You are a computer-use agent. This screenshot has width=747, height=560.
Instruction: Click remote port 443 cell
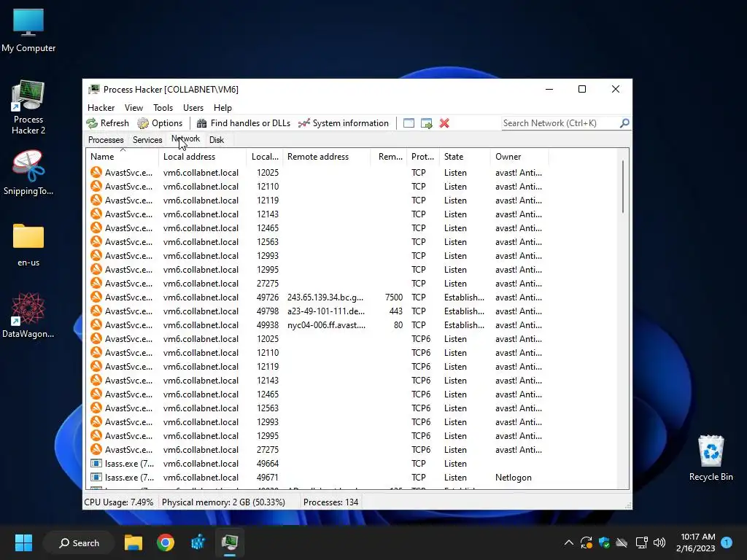pos(395,311)
